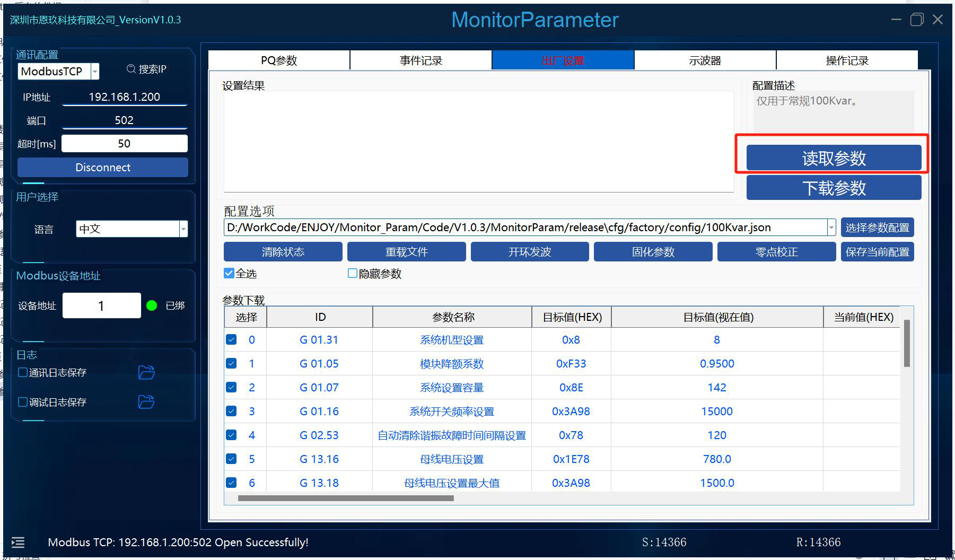Open the ModbusTCP protocol dropdown

point(95,71)
